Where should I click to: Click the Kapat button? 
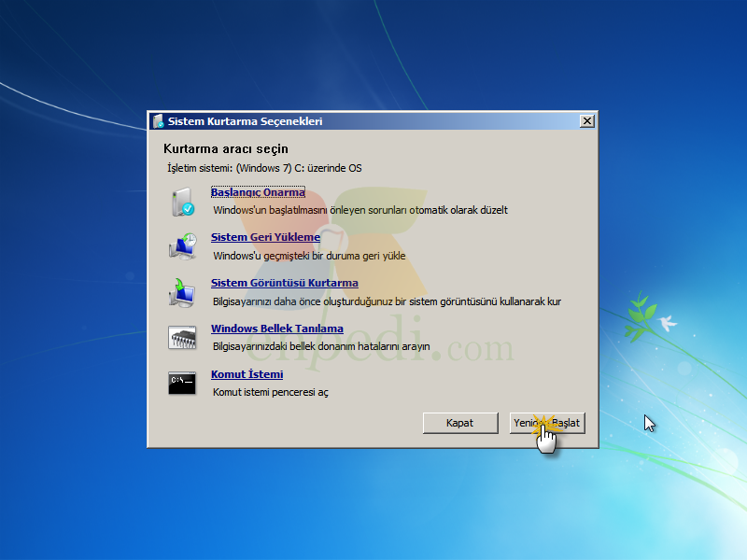(x=460, y=423)
